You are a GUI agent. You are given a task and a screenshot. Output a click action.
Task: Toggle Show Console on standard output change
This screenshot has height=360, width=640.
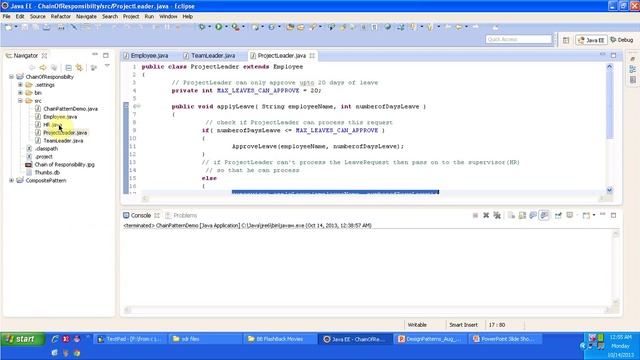click(533, 215)
